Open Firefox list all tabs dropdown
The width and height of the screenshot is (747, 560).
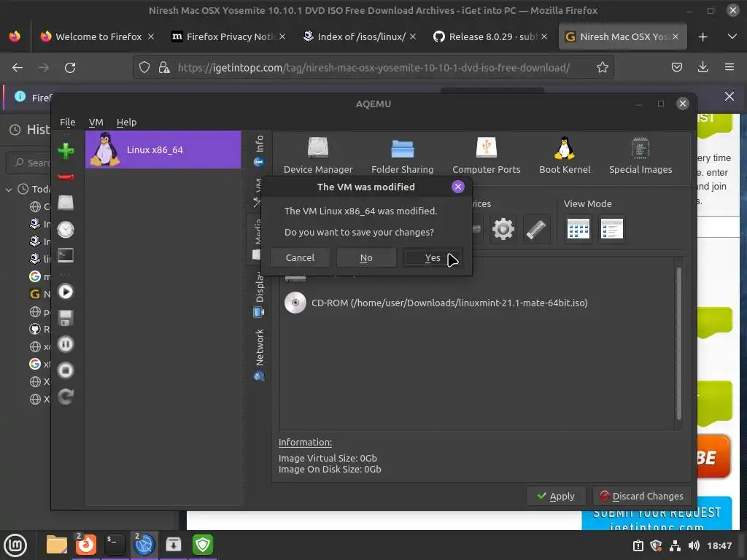[x=732, y=36]
